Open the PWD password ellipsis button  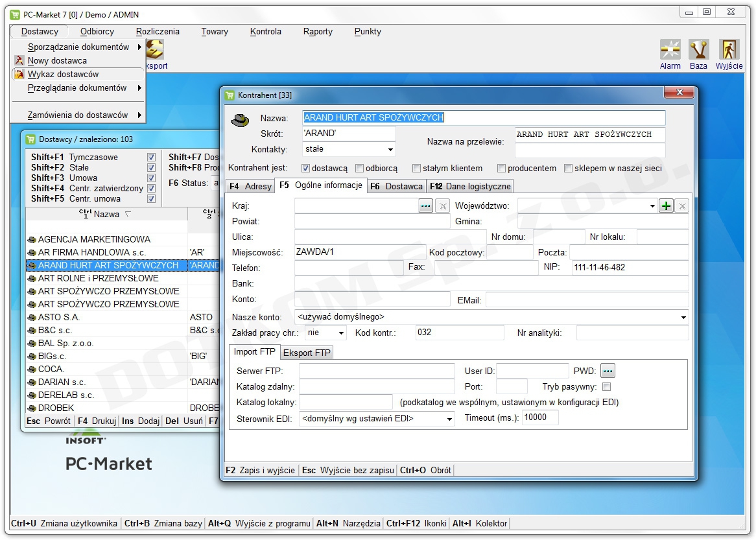608,371
